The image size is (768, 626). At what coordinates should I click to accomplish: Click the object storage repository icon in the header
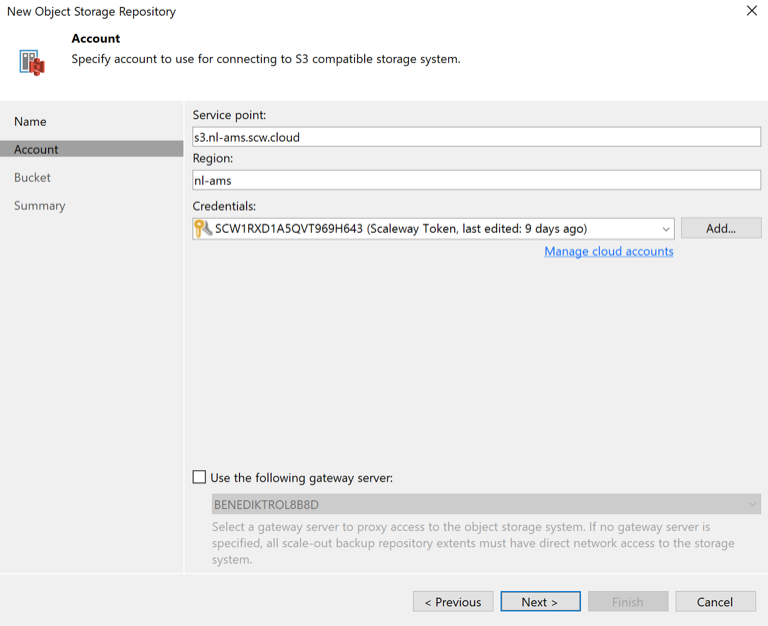(32, 62)
